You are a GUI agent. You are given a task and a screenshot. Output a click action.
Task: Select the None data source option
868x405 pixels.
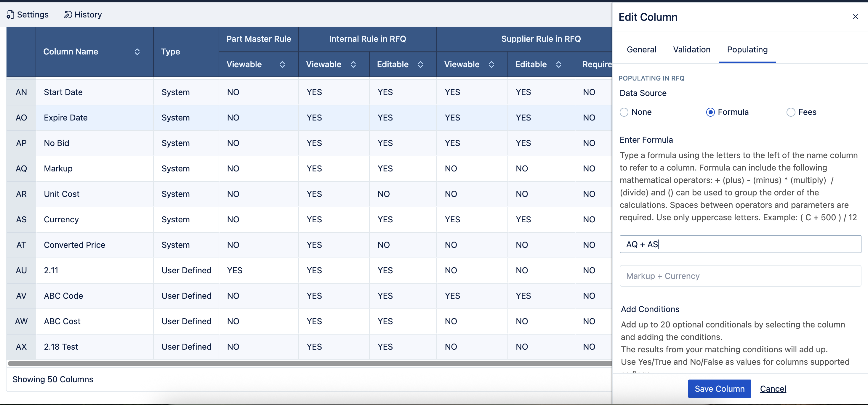pyautogui.click(x=624, y=112)
